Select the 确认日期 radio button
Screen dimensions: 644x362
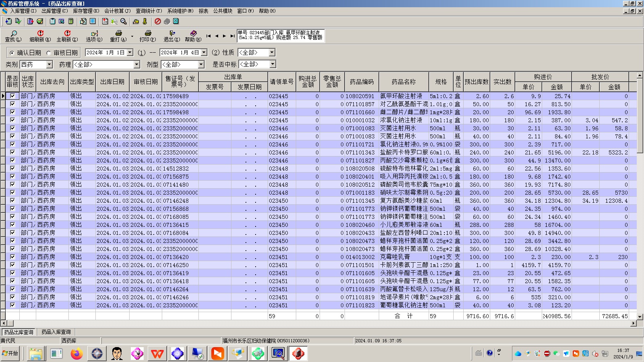coord(12,53)
